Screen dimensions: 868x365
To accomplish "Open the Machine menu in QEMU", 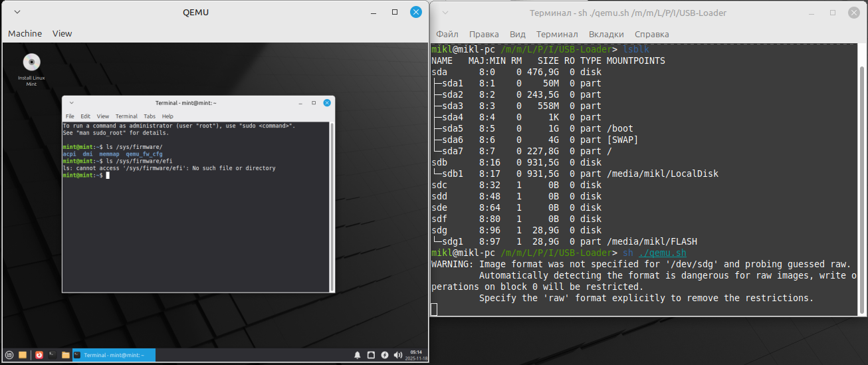I will click(x=25, y=33).
